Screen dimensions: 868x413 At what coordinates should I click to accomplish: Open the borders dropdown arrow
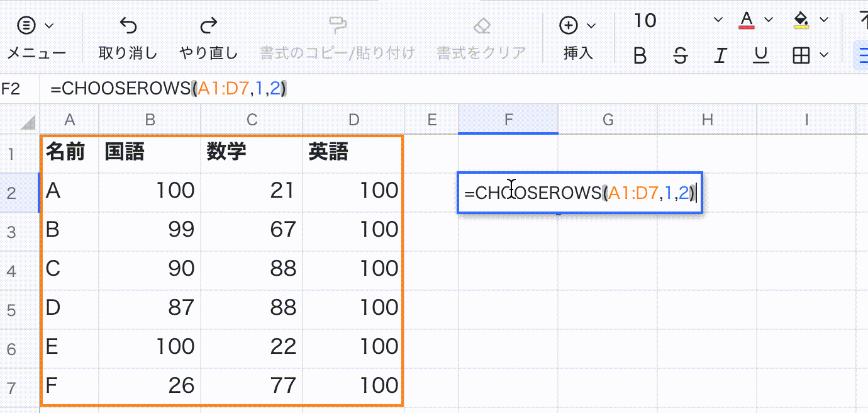[824, 55]
